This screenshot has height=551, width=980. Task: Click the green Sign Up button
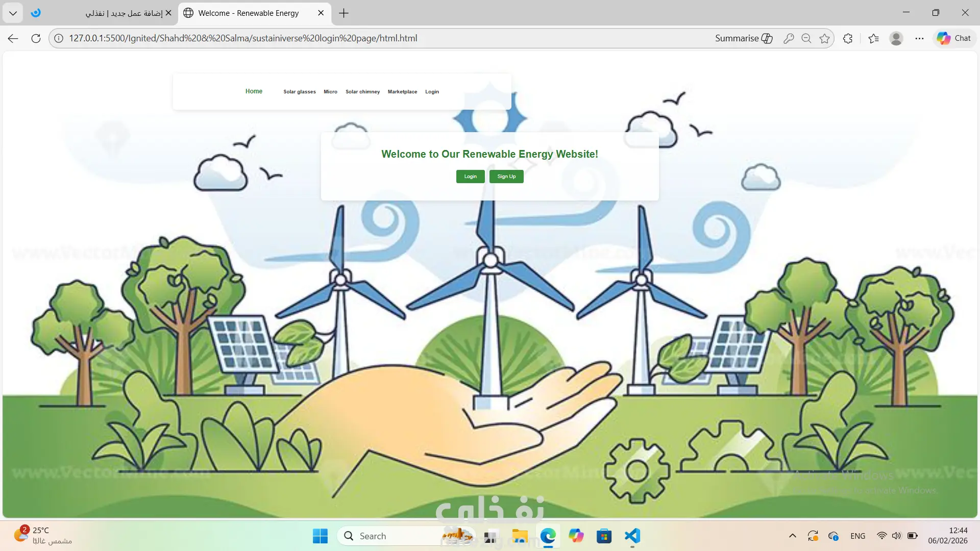tap(506, 177)
